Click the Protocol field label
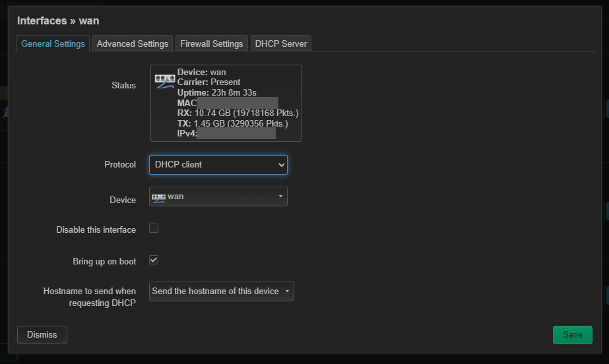Viewport: 609px width, 364px height. pyautogui.click(x=120, y=165)
